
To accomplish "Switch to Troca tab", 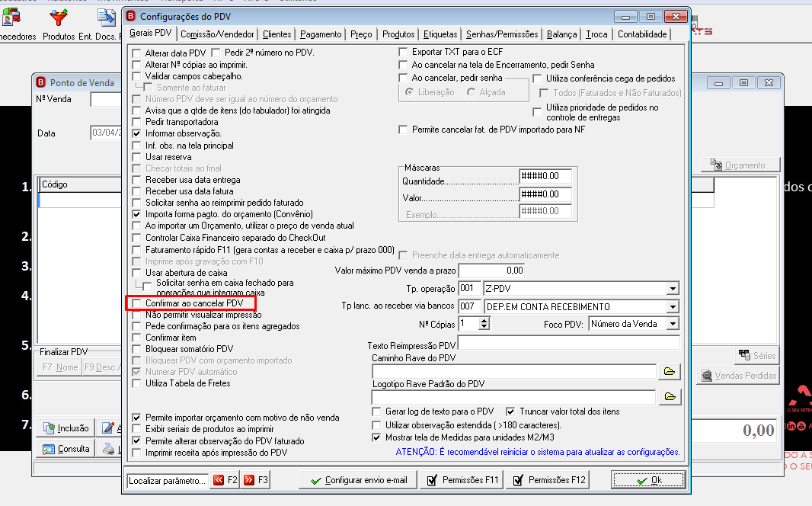I will click(596, 34).
